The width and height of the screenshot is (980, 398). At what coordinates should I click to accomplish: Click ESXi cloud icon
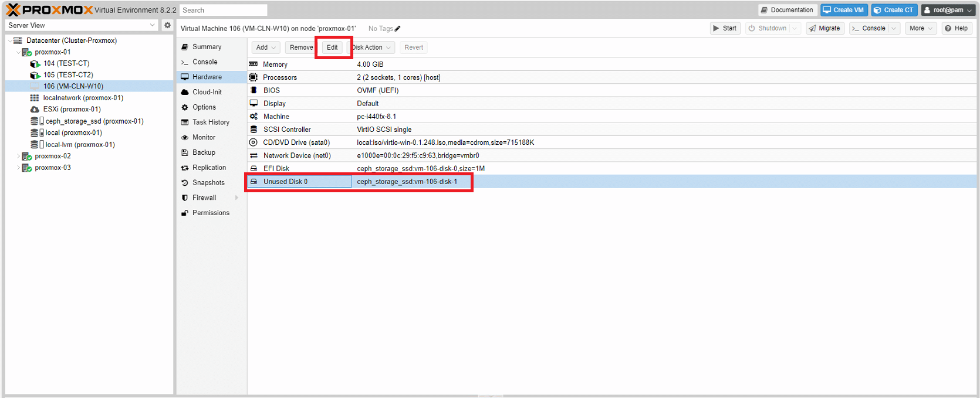click(35, 110)
